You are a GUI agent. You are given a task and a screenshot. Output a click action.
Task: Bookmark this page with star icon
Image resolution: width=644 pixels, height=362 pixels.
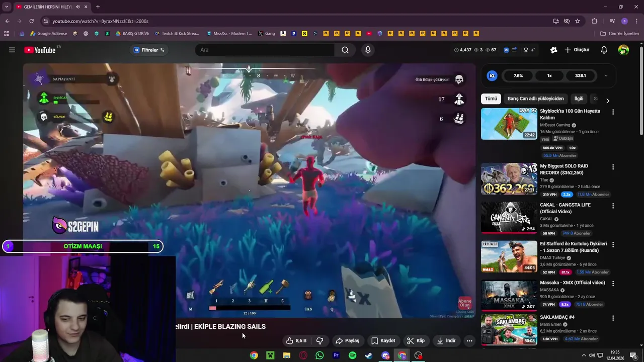click(x=578, y=21)
